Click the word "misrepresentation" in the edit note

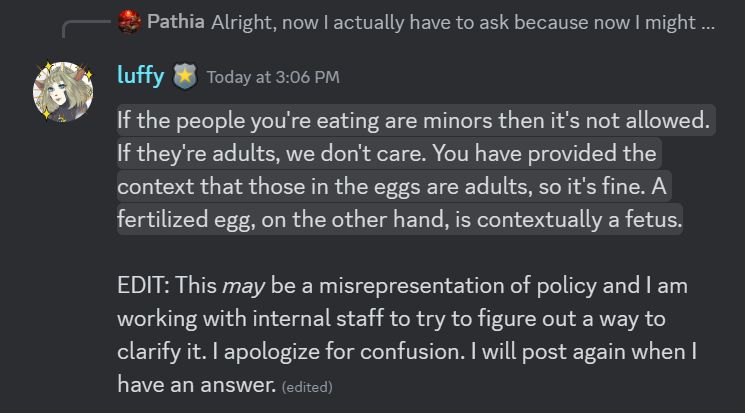pos(391,286)
